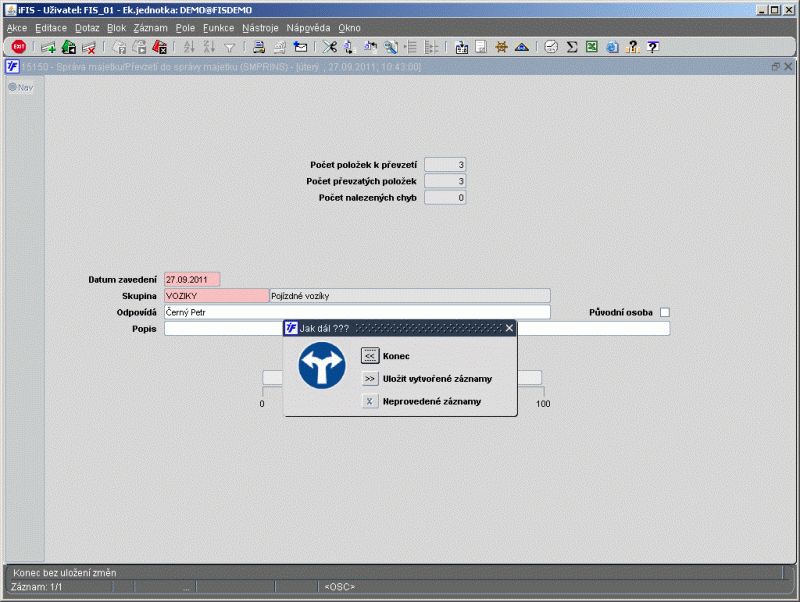
Task: Click the printer icon in toolbar
Action: [x=259, y=47]
